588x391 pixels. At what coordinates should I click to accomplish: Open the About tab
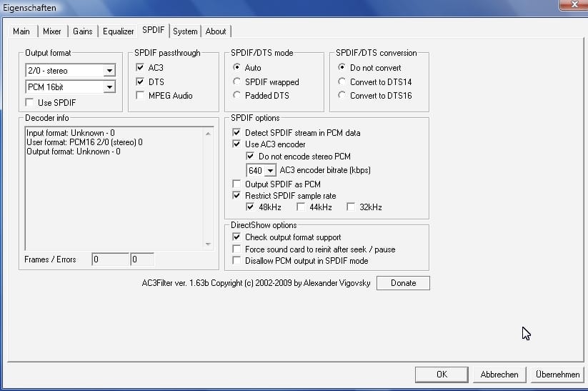point(216,31)
